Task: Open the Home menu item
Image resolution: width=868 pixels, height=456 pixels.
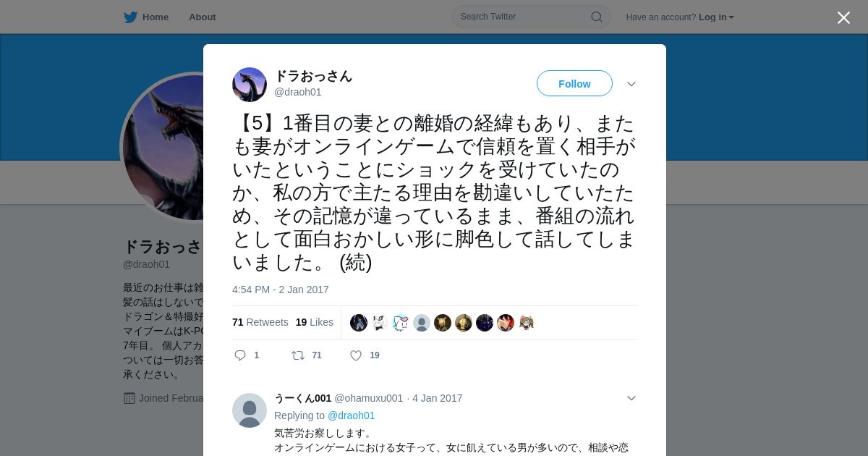Action: (x=156, y=17)
